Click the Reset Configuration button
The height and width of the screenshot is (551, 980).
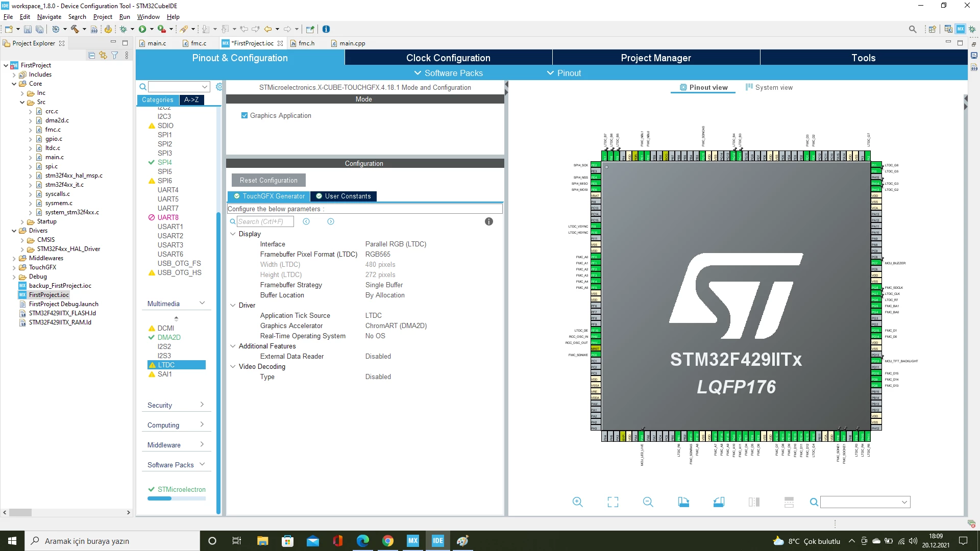pos(268,180)
